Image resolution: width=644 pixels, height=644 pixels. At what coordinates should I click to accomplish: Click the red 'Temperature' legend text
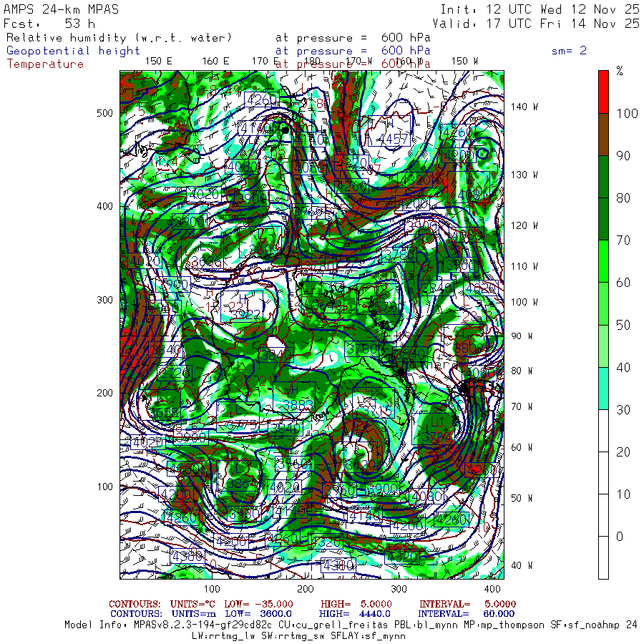(45, 64)
